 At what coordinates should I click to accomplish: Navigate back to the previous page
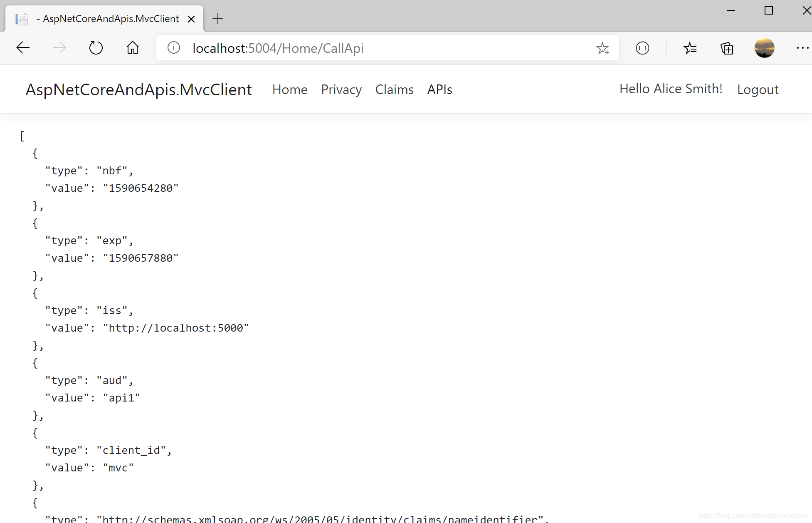(x=23, y=47)
